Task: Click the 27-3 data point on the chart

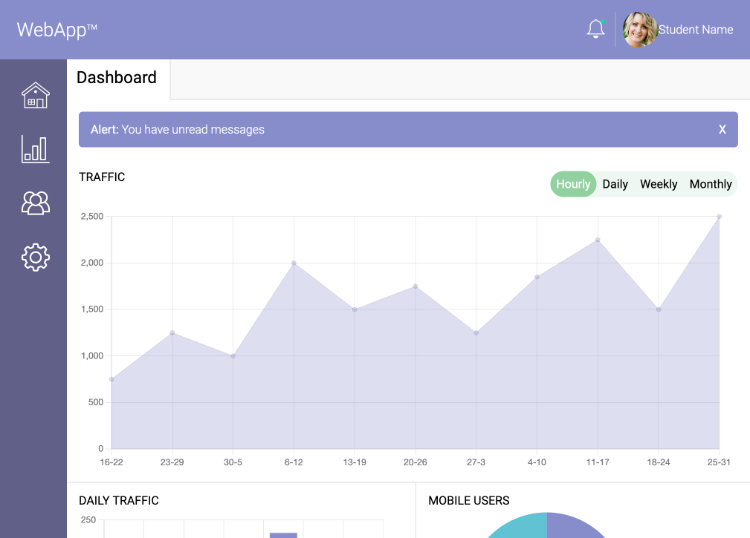Action: 476,333
